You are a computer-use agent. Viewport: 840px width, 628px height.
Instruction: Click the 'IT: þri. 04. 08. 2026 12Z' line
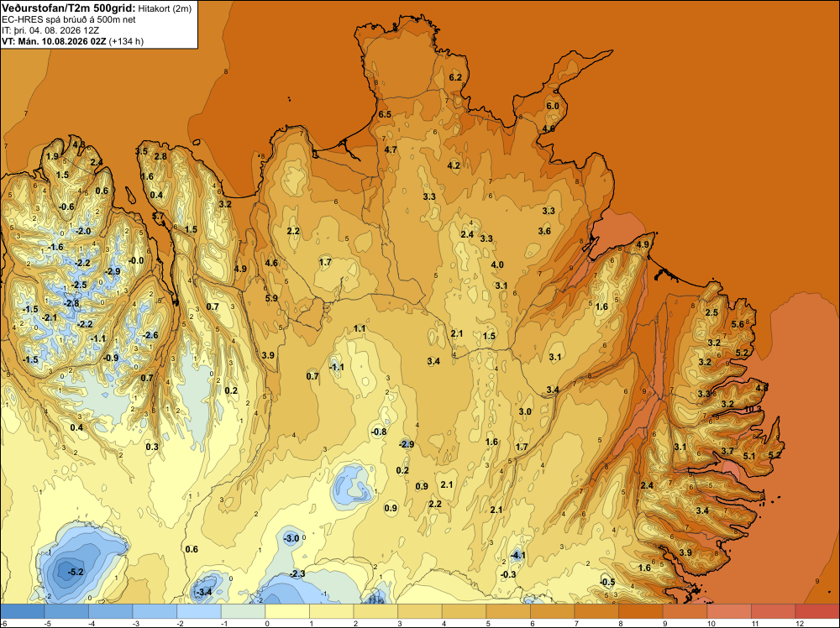pyautogui.click(x=50, y=30)
